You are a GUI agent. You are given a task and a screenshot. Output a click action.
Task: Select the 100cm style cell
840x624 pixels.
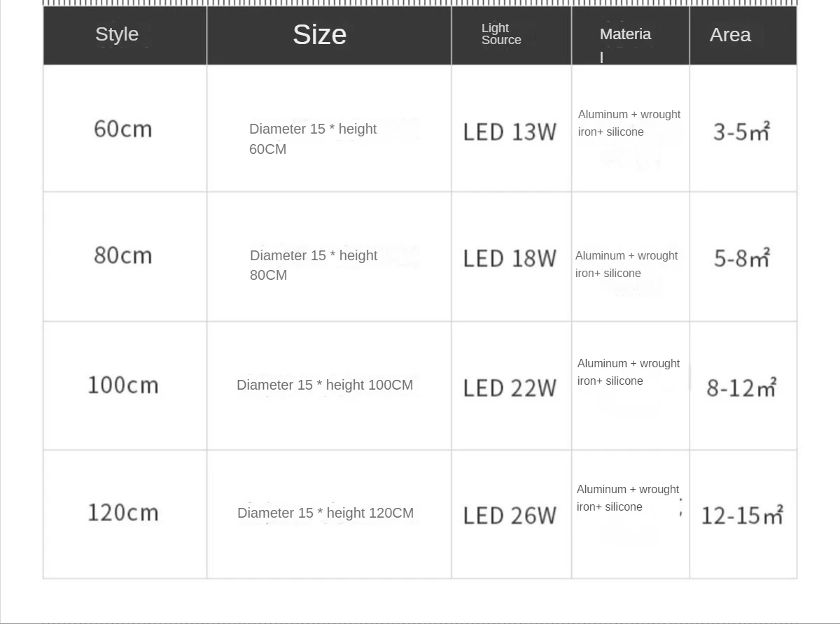pyautogui.click(x=123, y=385)
